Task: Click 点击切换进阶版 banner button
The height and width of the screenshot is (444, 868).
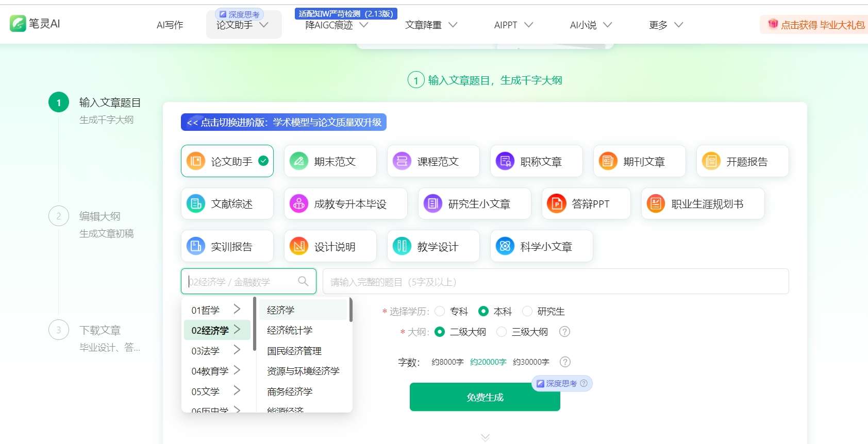Action: tap(283, 122)
